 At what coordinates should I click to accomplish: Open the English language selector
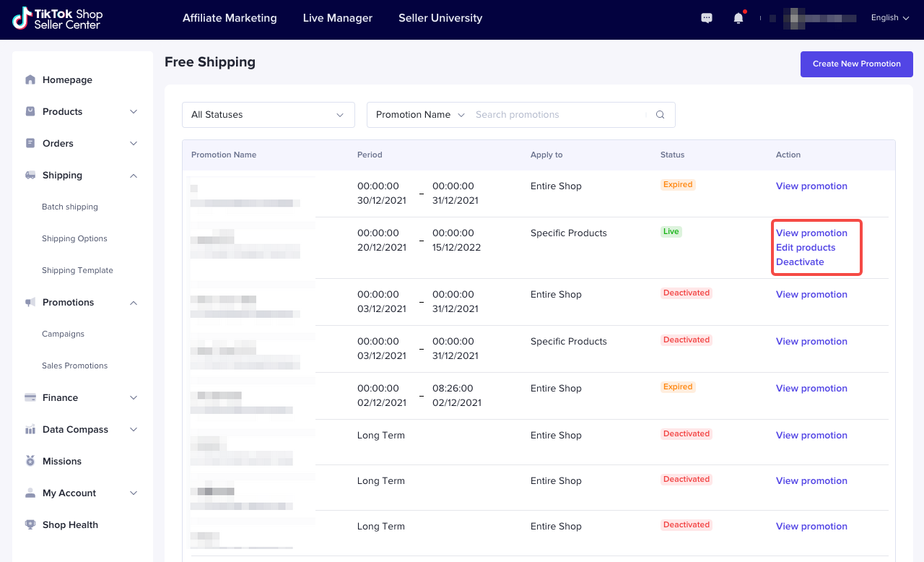[889, 18]
